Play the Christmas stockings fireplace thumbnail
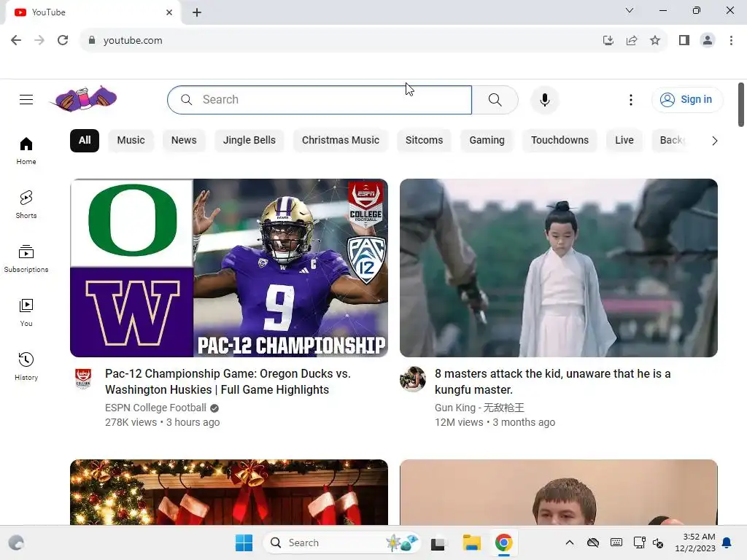The width and height of the screenshot is (747, 560). [x=228, y=492]
